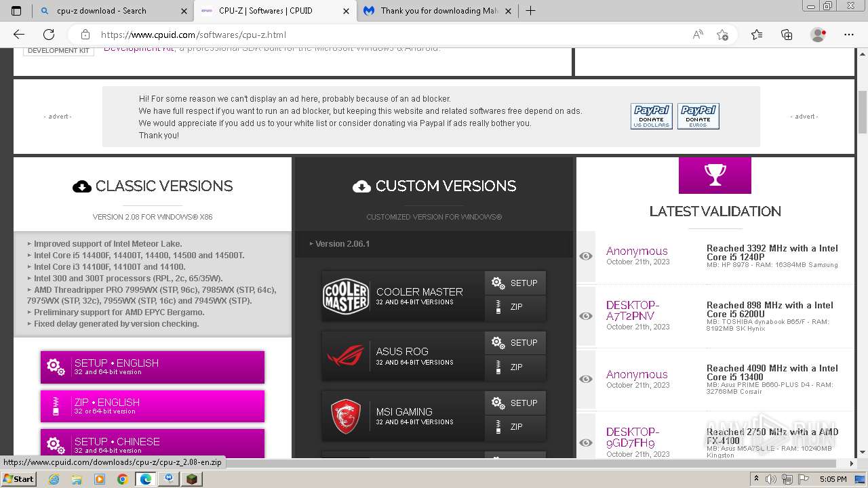Image resolution: width=868 pixels, height=488 pixels.
Task: Open Google Chrome from taskbar
Action: 122,479
